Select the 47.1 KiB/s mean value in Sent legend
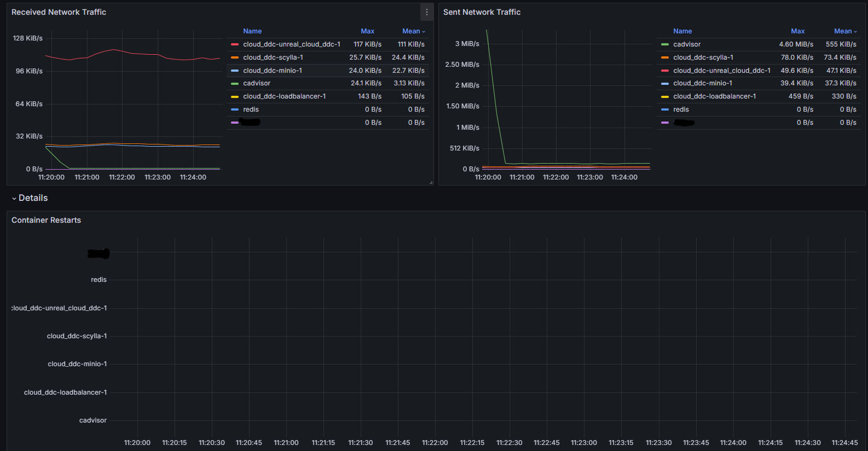Screen dimensions: 868x451 point(841,71)
